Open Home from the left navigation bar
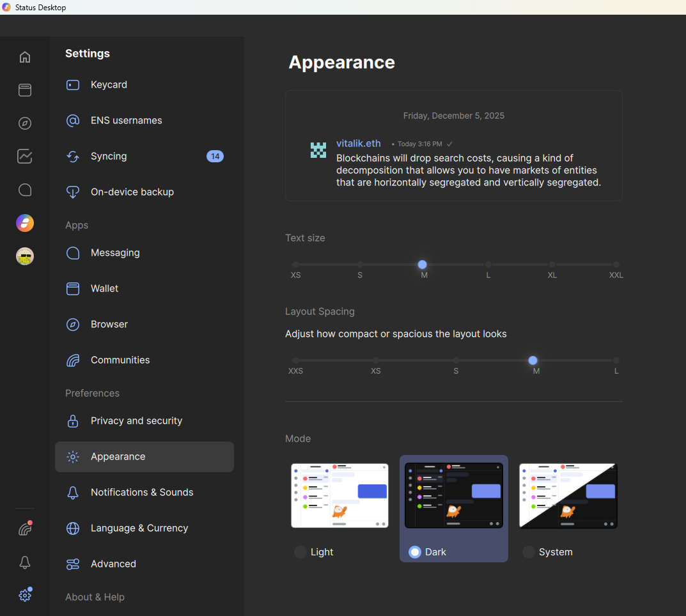686x616 pixels. point(25,57)
